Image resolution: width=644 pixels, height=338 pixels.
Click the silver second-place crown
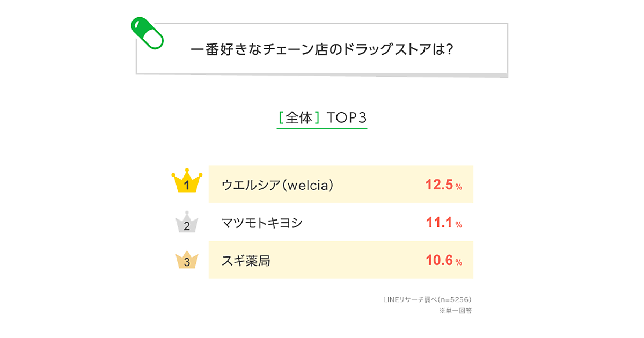coord(187,223)
